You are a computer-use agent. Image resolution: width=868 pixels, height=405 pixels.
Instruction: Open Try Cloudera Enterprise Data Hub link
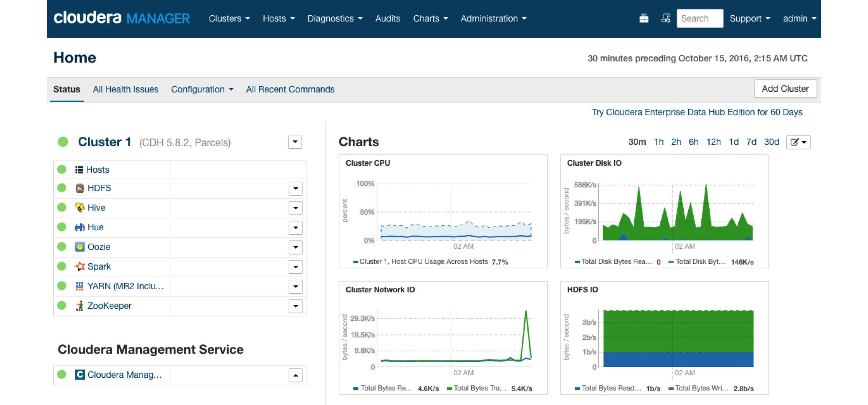(697, 112)
